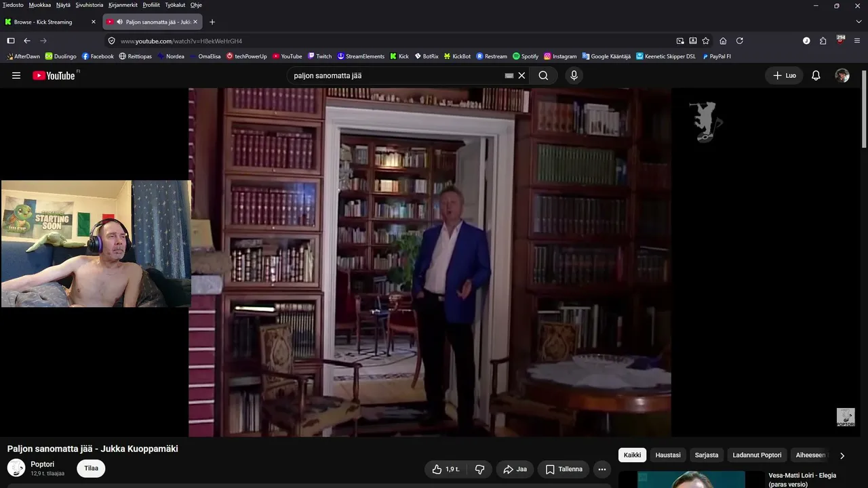Open the Luo create menu

point(785,76)
